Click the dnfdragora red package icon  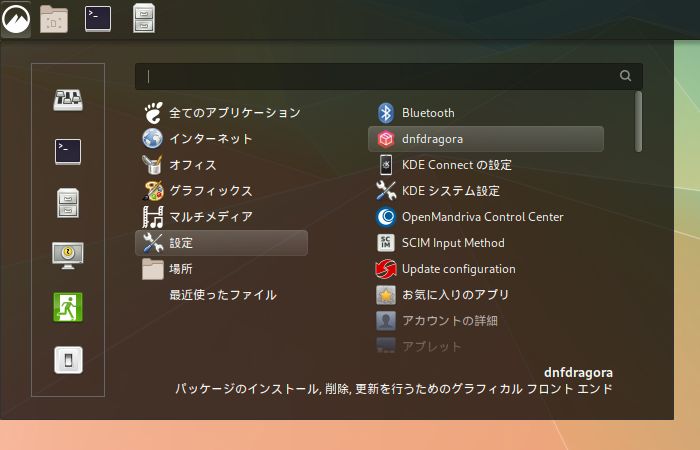[386, 139]
